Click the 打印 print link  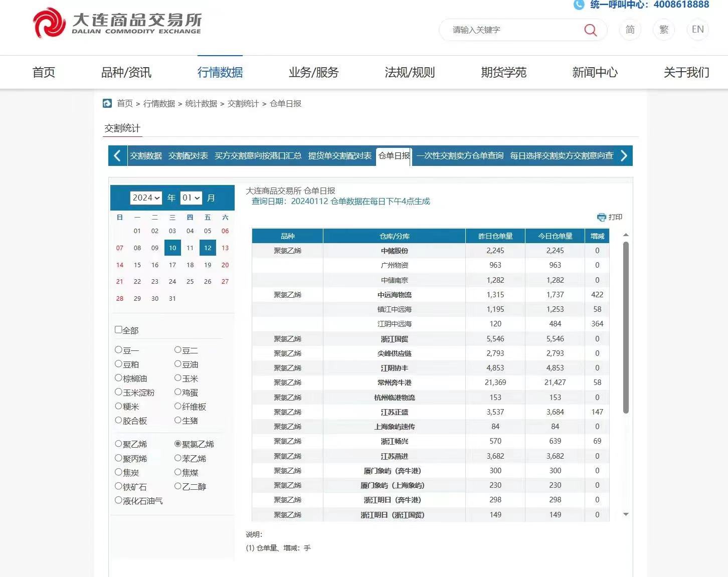(615, 217)
